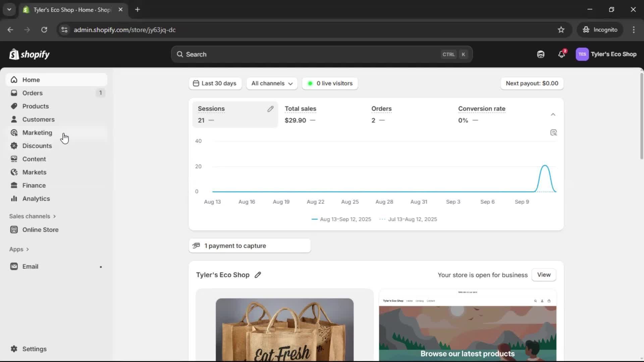
Task: Open Chrome's three-dot menu
Action: coord(633,30)
